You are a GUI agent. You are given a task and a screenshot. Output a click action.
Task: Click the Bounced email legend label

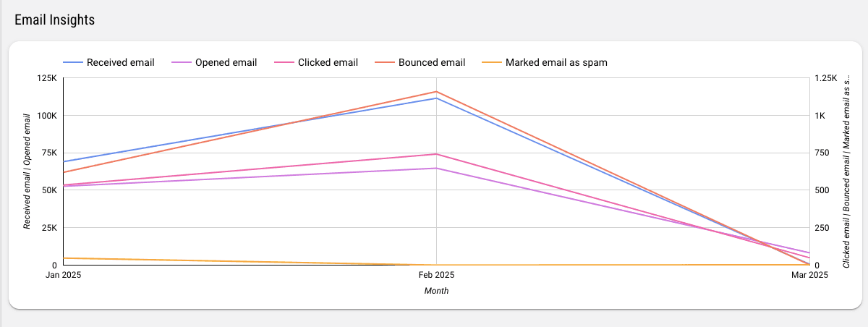(431, 62)
